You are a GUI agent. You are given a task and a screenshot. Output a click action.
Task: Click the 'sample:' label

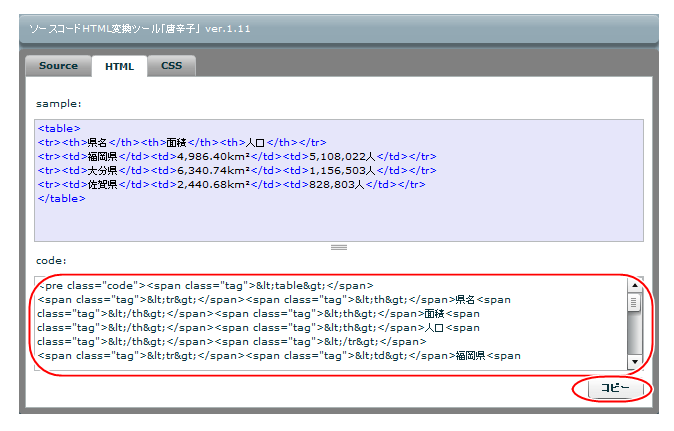tap(58, 104)
